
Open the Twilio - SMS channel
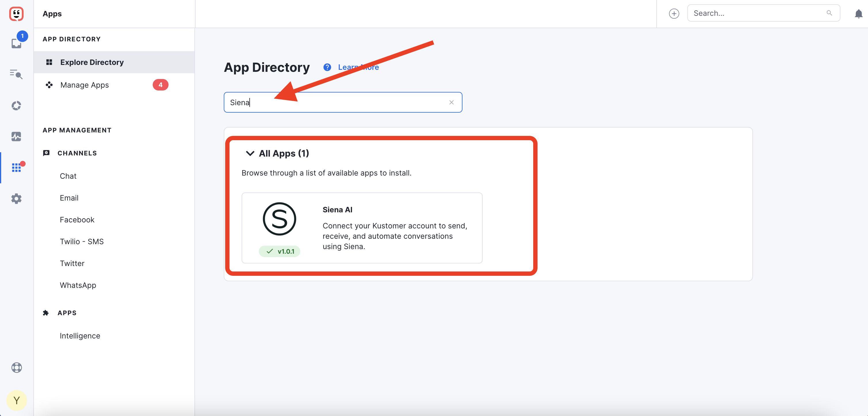coord(82,242)
